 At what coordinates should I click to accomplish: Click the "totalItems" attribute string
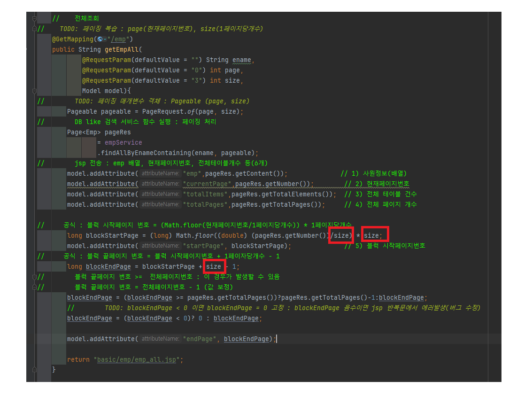point(205,194)
